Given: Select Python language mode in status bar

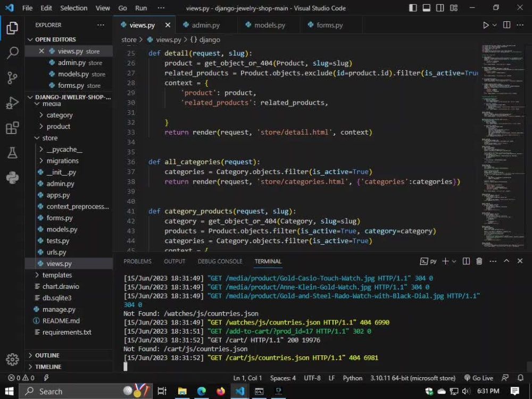Looking at the screenshot, I should [353, 378].
